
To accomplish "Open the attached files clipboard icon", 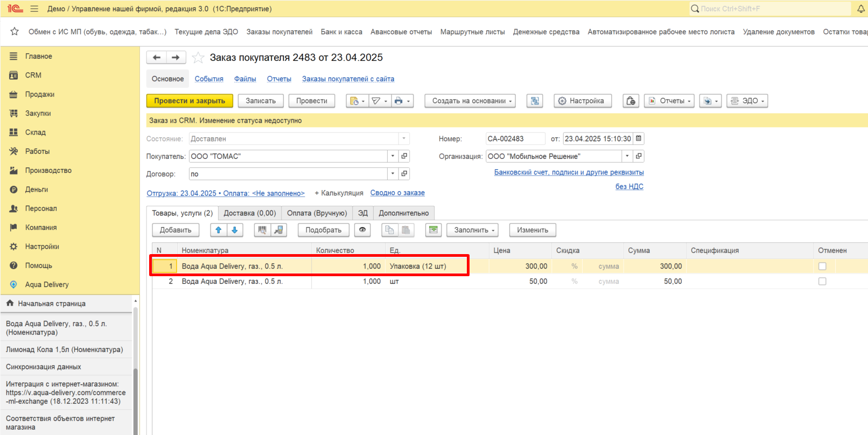I will (x=631, y=101).
